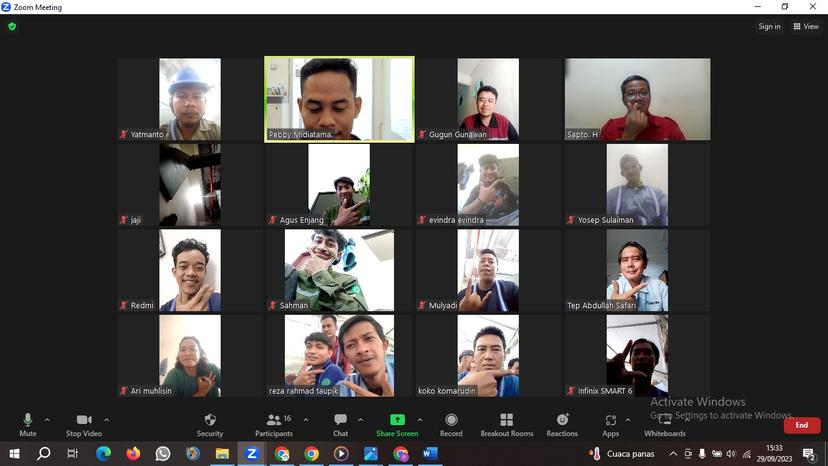This screenshot has height=466, width=828.
Task: Select Tep Abdullah Safari's video tile
Action: click(637, 271)
